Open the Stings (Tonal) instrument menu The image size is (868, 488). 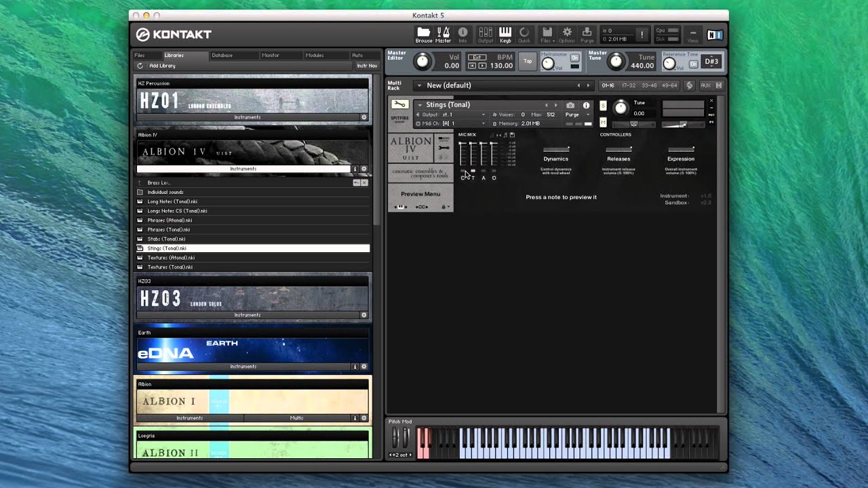click(x=419, y=105)
